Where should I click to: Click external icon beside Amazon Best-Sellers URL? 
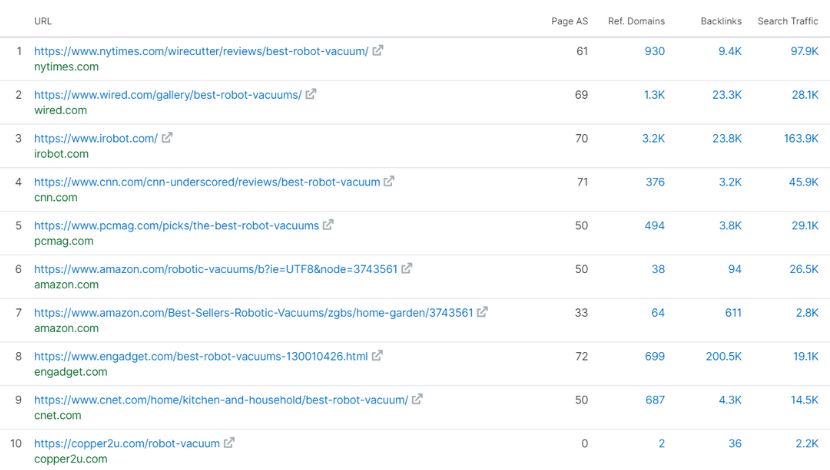click(483, 313)
